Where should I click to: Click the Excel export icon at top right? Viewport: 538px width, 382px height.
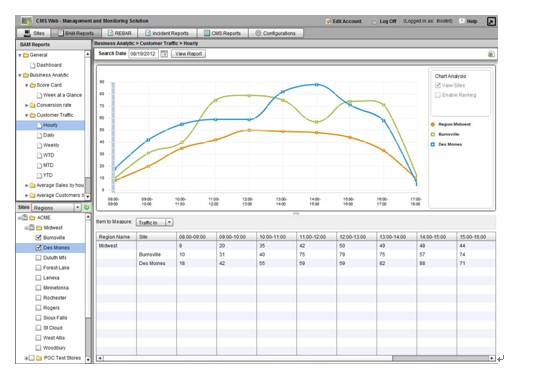[x=491, y=54]
